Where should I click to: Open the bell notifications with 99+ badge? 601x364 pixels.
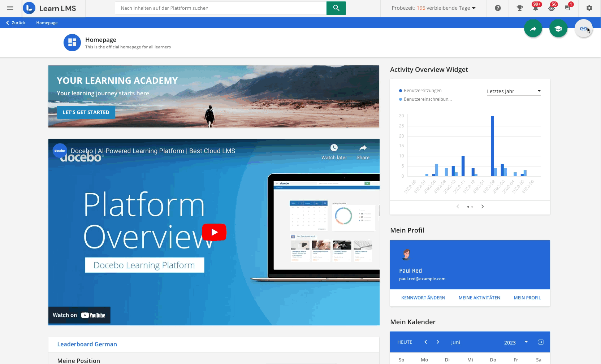[x=535, y=8]
